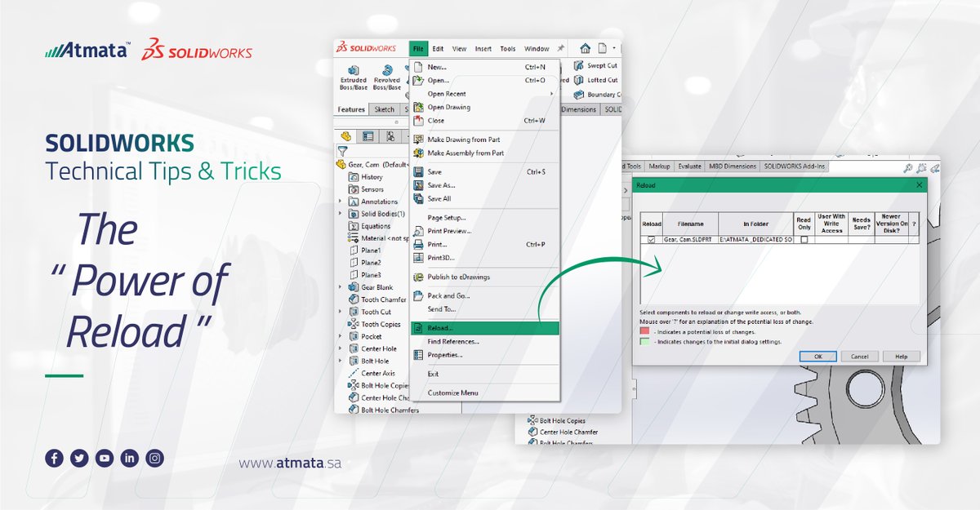Viewport: 980px width, 510px height.
Task: Click the green changed-settings color legend
Action: 644,342
